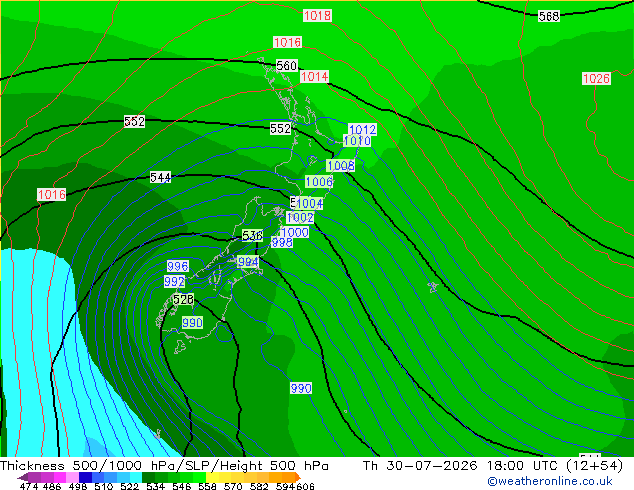634x490 pixels.
Task: Click the blue 1002 isobar label
Action: [300, 218]
